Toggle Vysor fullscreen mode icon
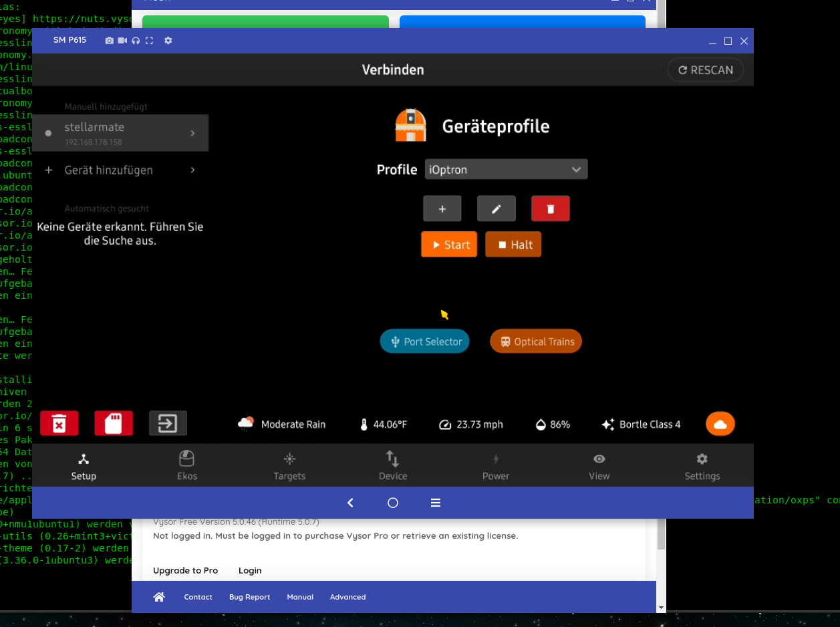 [149, 41]
